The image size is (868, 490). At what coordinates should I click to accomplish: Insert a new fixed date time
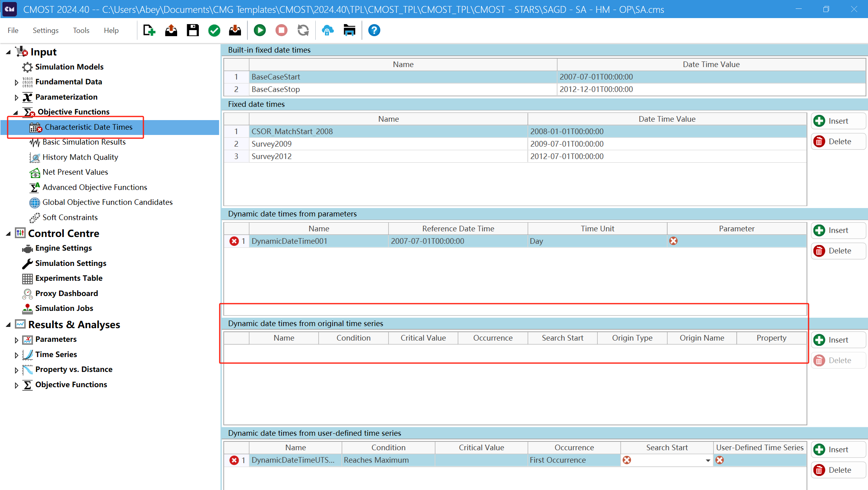click(x=838, y=121)
